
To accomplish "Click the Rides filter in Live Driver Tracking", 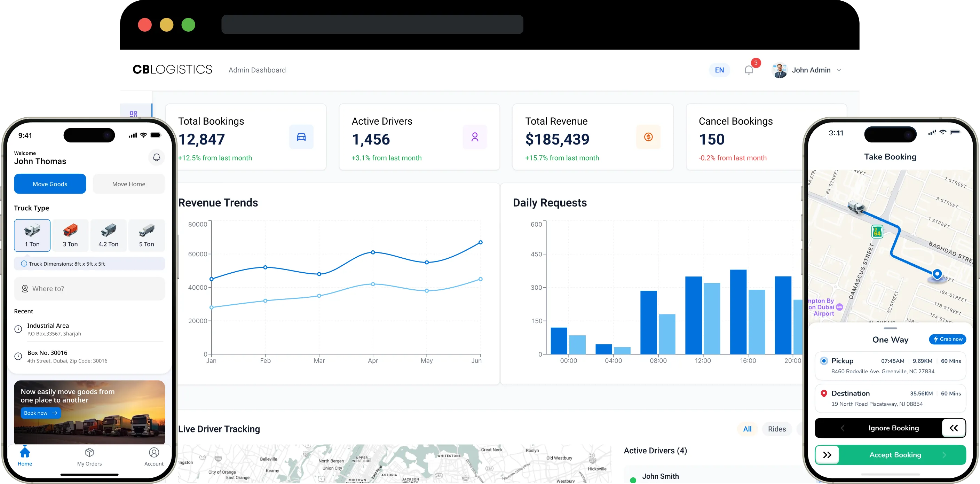I will pyautogui.click(x=776, y=429).
